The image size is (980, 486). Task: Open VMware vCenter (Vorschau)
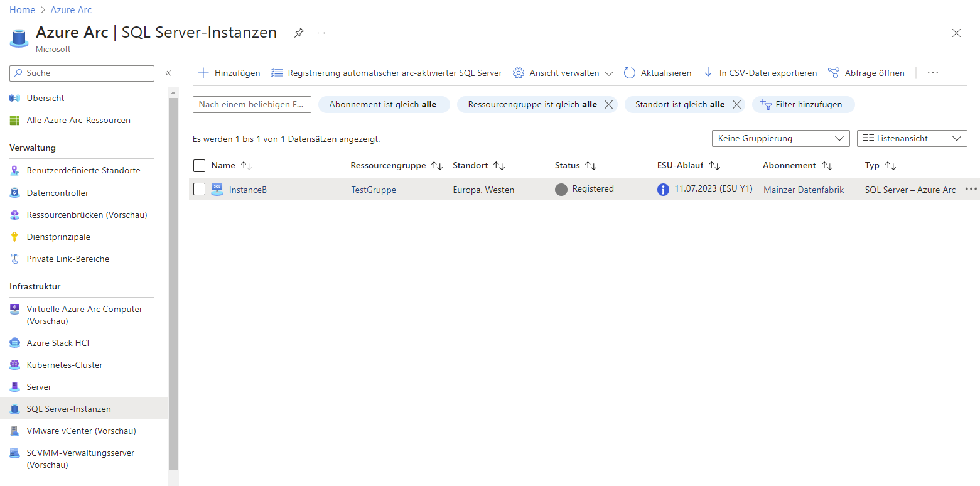[81, 431]
